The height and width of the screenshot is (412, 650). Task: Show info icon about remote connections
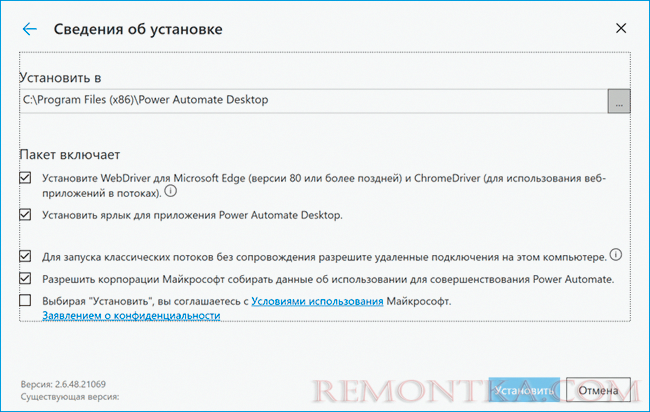(x=616, y=254)
